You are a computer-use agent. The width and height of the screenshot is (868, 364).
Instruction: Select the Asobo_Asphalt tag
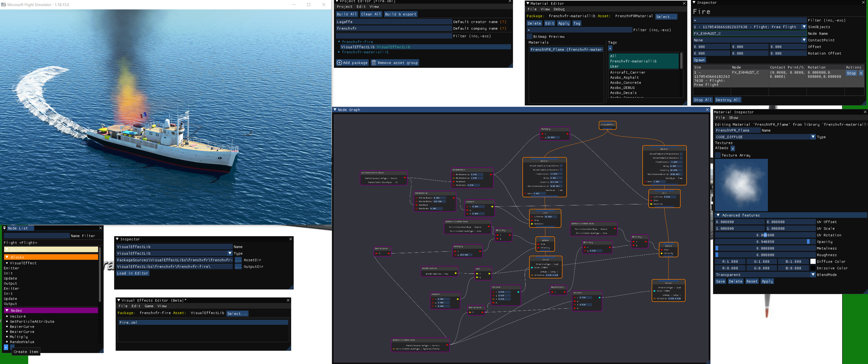(624, 78)
